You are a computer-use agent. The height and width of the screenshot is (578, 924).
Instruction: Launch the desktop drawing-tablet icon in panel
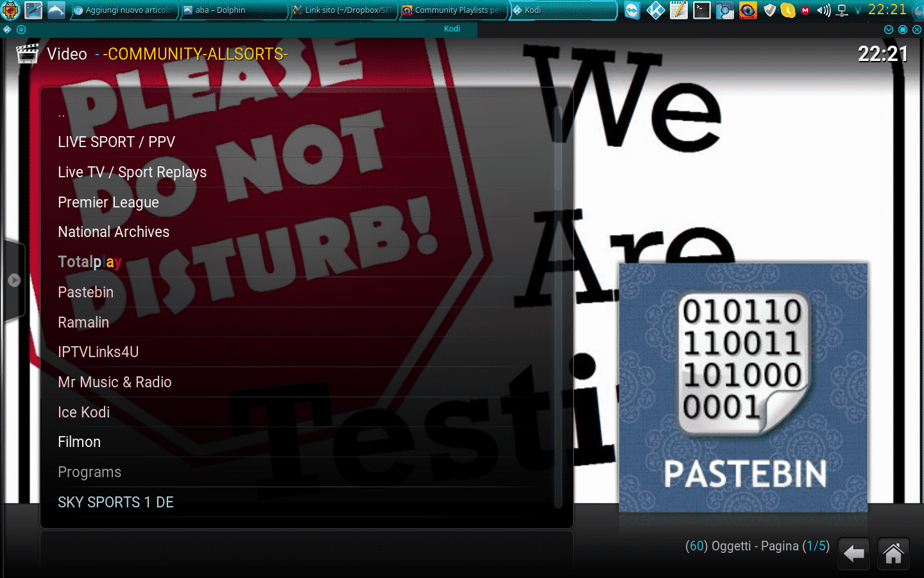[x=33, y=10]
